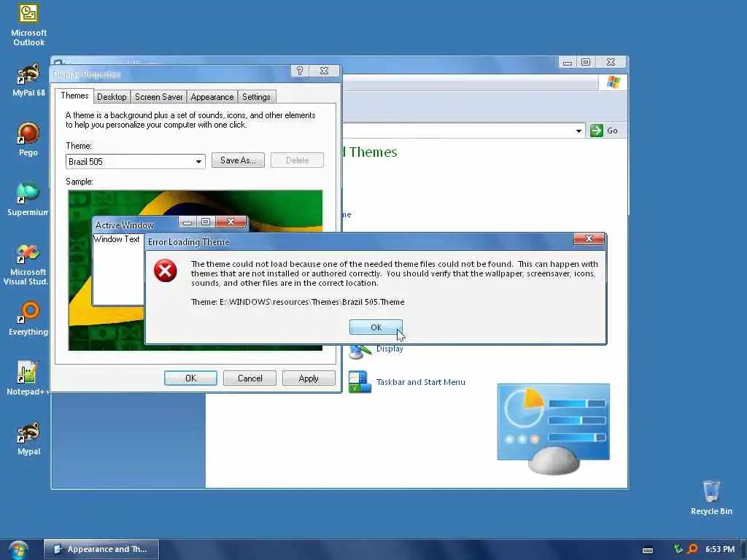The height and width of the screenshot is (560, 747).
Task: Minimize the Control Panel background window
Action: point(568,63)
